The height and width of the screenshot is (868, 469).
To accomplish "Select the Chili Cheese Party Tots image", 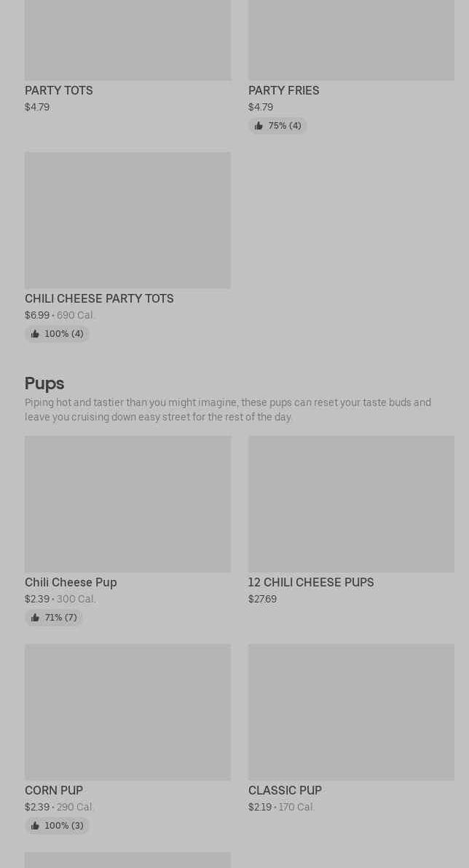I will (127, 220).
